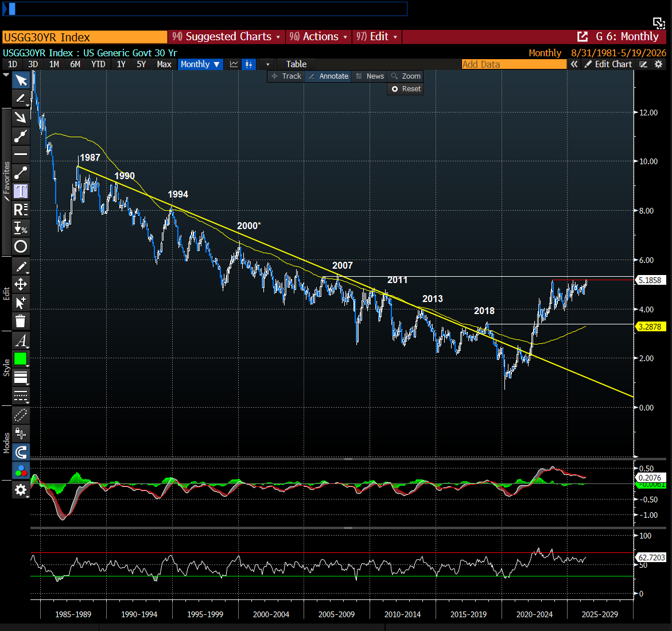Open the RGB color circles palette
Image resolution: width=672 pixels, height=631 pixels.
click(x=21, y=471)
